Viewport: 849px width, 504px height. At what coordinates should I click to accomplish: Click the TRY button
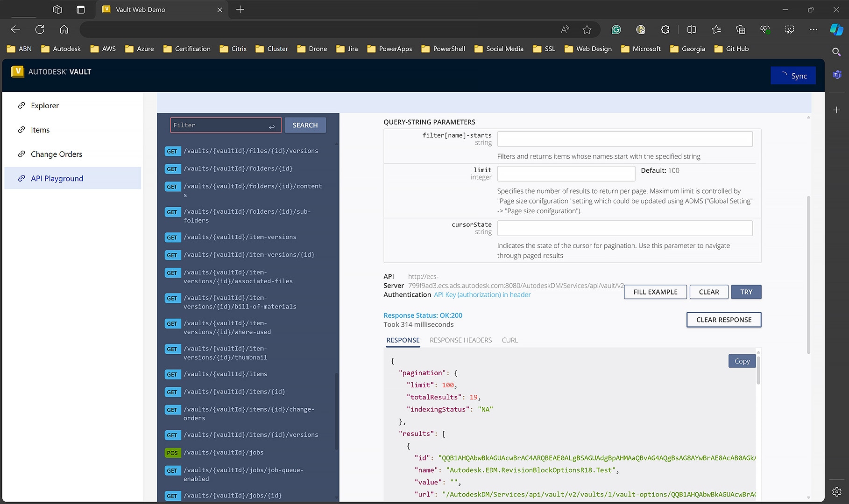746,292
